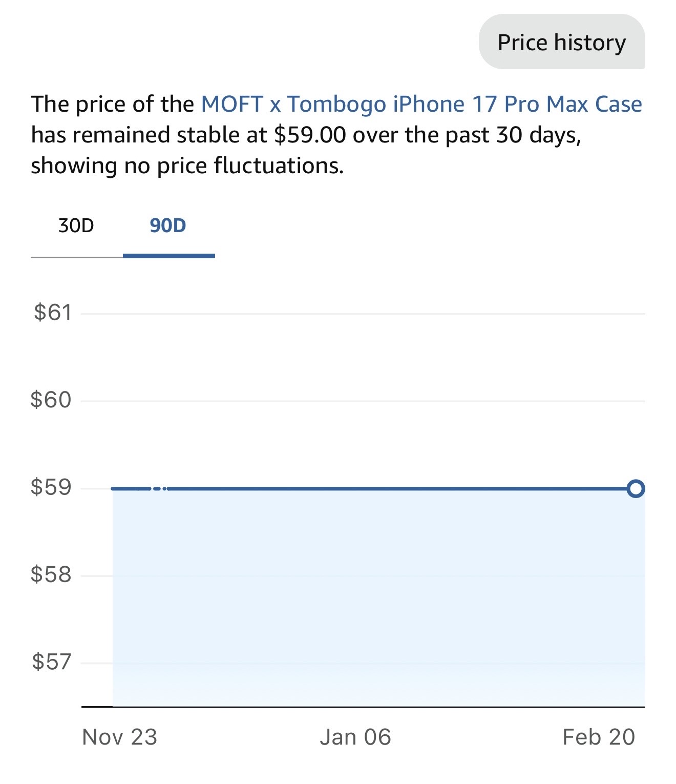The width and height of the screenshot is (676, 784).
Task: Click the Feb 20 date label
Action: [x=599, y=737]
